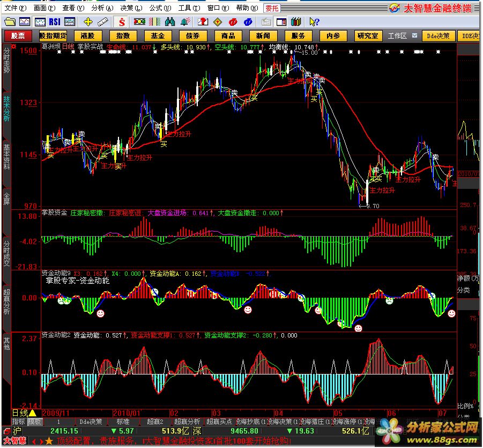Open the alarm bell alert icon
The height and width of the screenshot is (448, 483).
coord(185,22)
